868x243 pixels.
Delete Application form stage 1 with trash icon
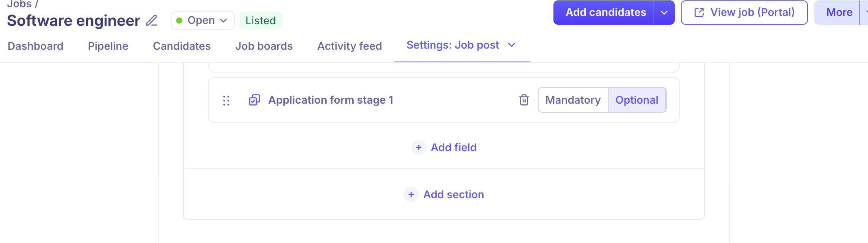tap(524, 100)
